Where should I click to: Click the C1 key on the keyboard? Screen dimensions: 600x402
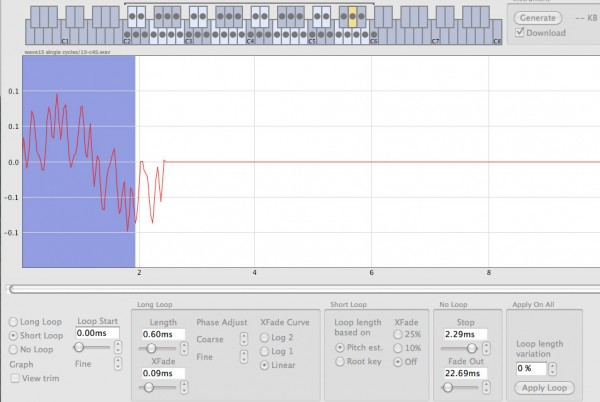(x=65, y=39)
